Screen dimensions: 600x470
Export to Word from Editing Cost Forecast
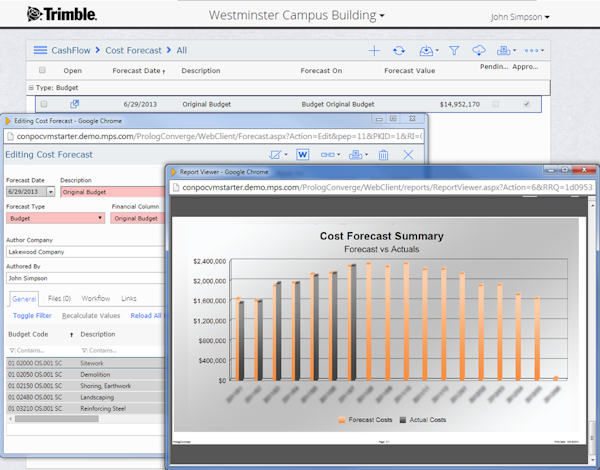(303, 155)
